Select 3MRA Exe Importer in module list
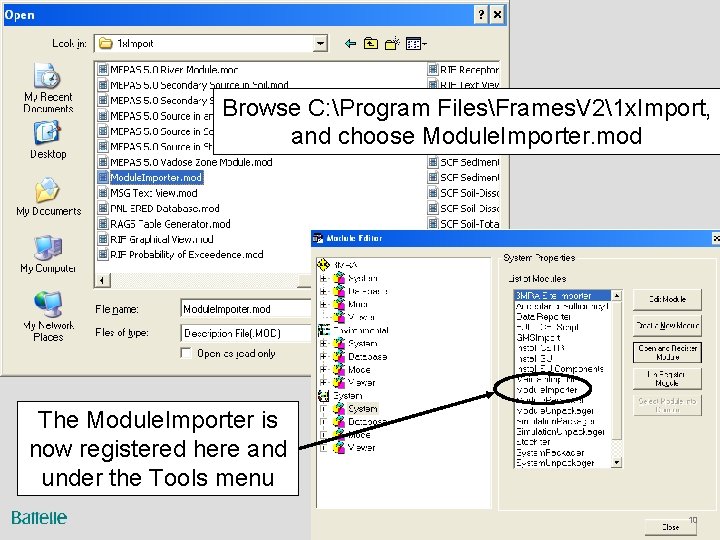Screen dimensions: 720x540 point(562,296)
